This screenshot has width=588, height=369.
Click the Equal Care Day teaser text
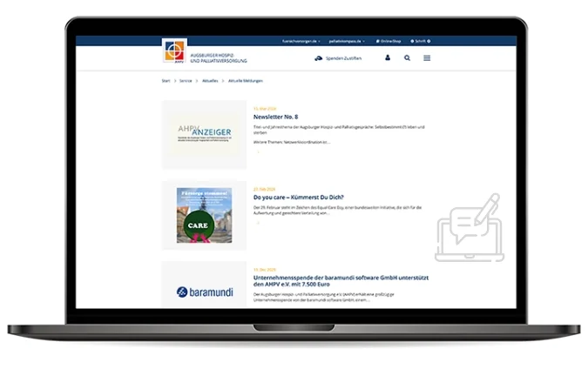click(x=337, y=210)
